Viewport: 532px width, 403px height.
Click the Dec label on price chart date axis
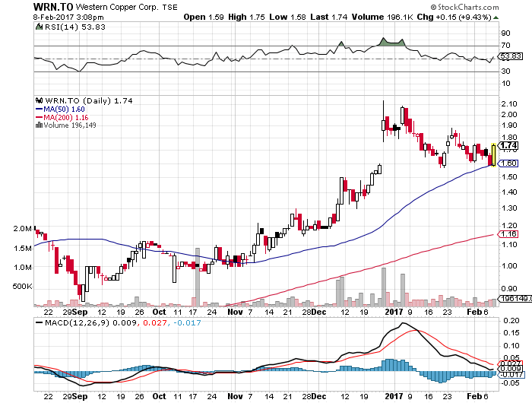(319, 312)
